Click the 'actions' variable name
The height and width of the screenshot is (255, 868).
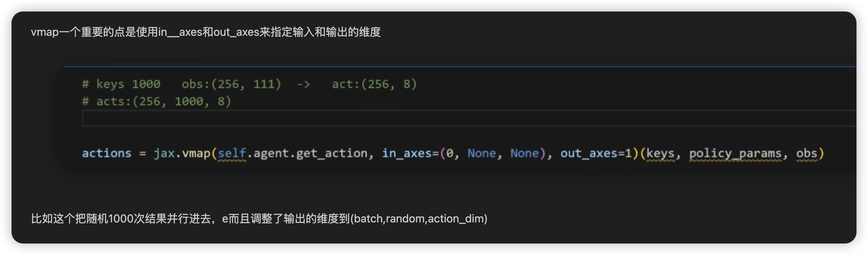point(107,153)
